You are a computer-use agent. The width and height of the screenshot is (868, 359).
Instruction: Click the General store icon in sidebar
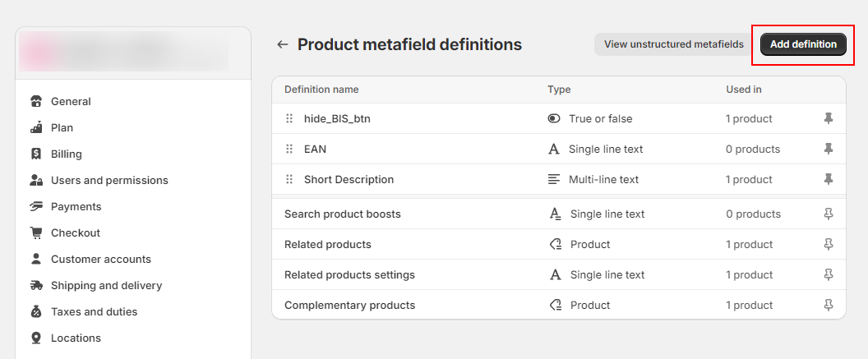click(36, 102)
